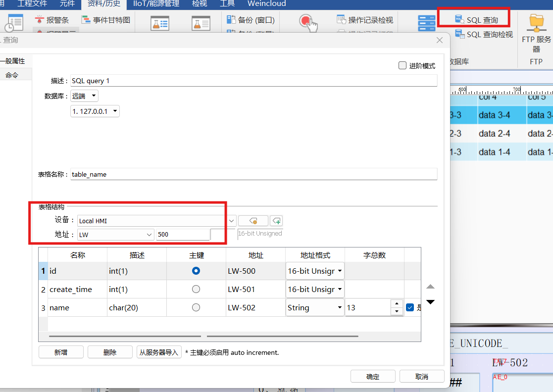The height and width of the screenshot is (392, 553).
Task: Click the first recipe flask-list icon
Action: (x=160, y=24)
